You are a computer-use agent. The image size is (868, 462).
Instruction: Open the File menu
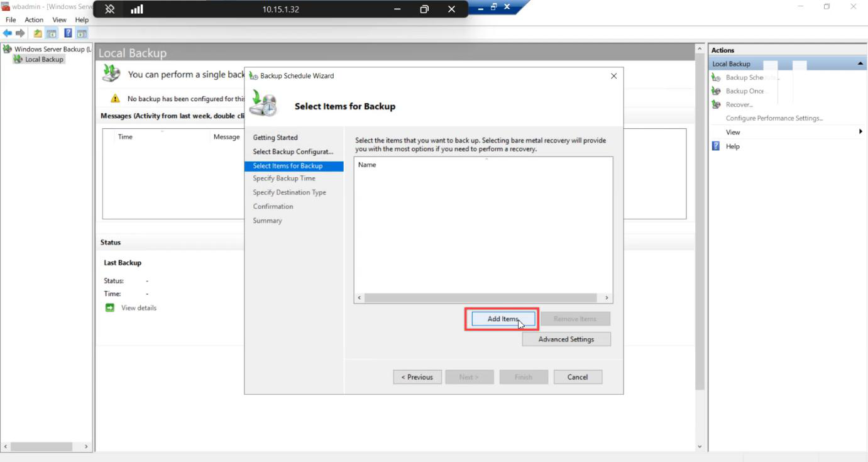[11, 20]
